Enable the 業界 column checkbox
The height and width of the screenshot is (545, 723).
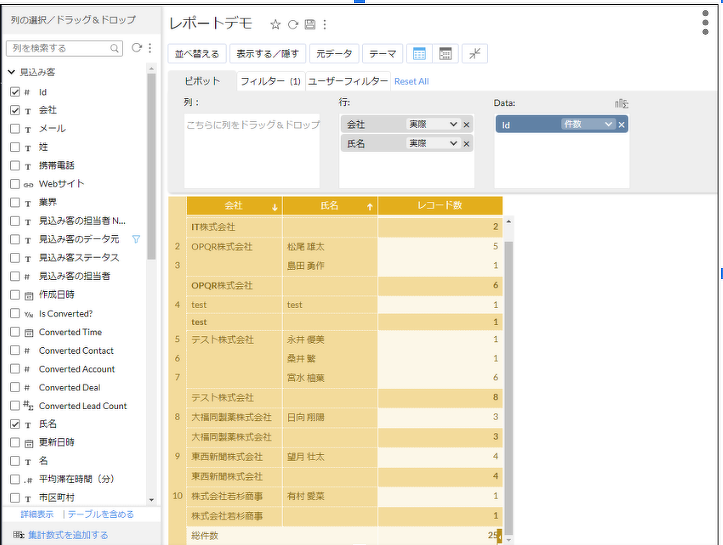click(15, 202)
